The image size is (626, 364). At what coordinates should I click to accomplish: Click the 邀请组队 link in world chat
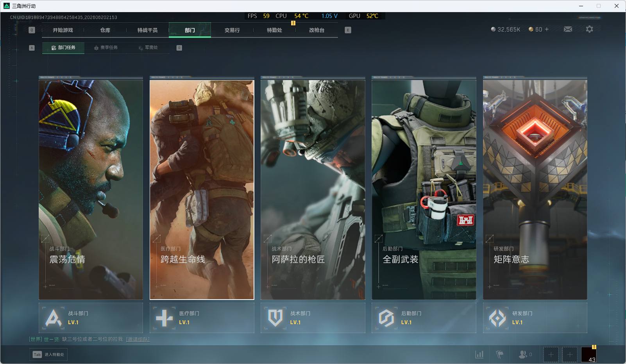pyautogui.click(x=138, y=339)
